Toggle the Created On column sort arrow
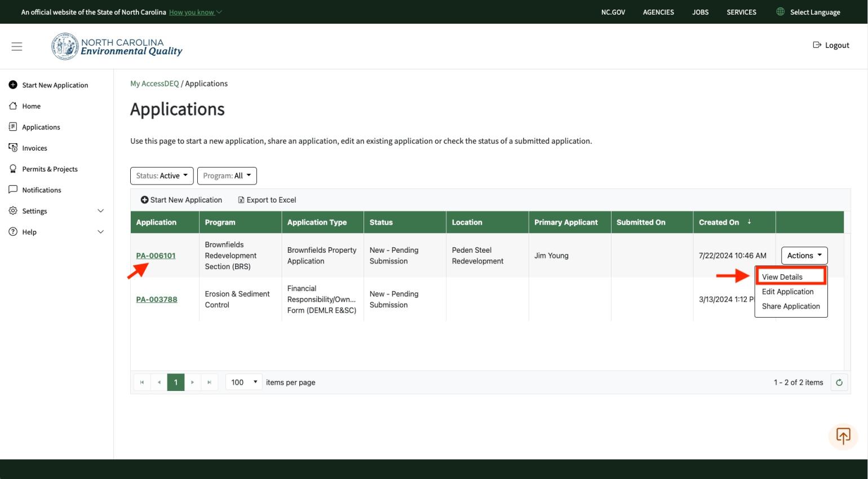This screenshot has width=868, height=479. pyautogui.click(x=750, y=222)
